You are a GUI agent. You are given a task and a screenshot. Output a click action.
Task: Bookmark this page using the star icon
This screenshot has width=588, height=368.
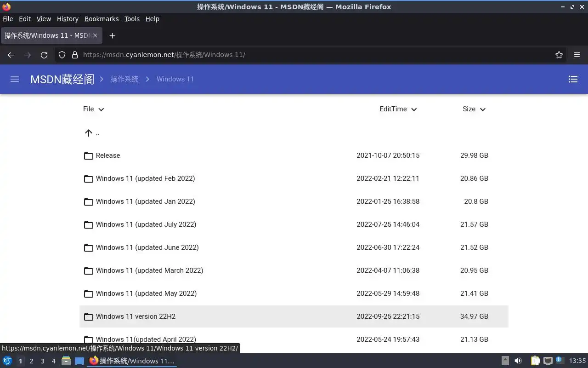click(x=559, y=55)
